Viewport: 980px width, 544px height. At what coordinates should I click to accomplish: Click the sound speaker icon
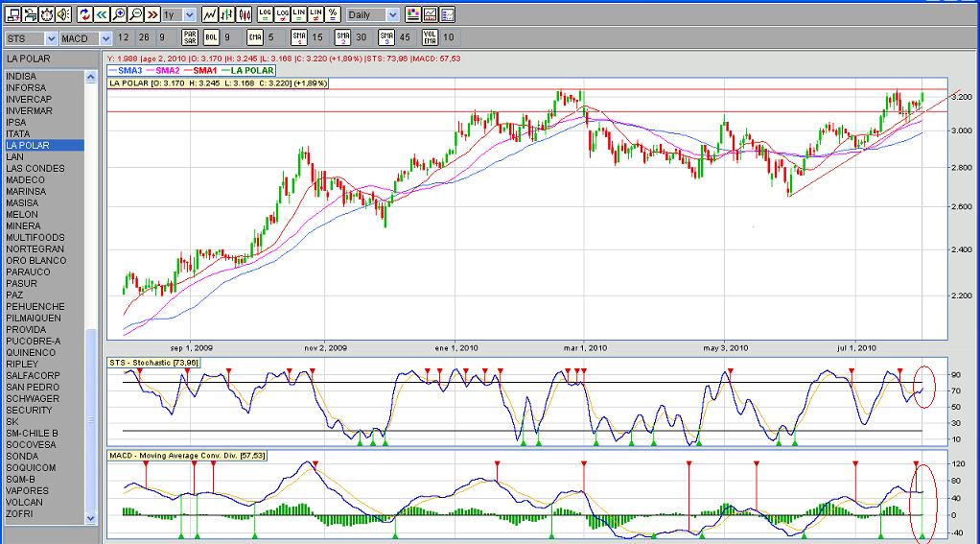pyautogui.click(x=62, y=14)
